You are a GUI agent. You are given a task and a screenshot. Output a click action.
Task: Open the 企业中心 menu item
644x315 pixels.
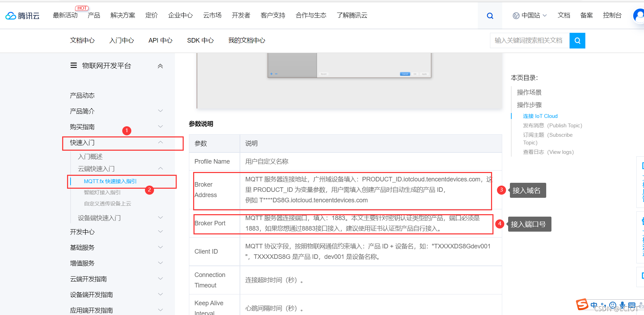point(180,15)
